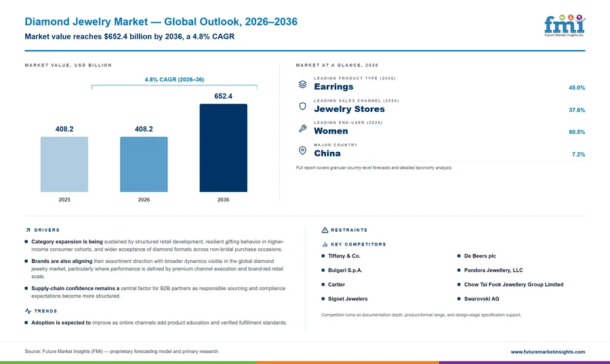Click the wrench icon beside Women
This screenshot has width=610, height=364.
(303, 128)
